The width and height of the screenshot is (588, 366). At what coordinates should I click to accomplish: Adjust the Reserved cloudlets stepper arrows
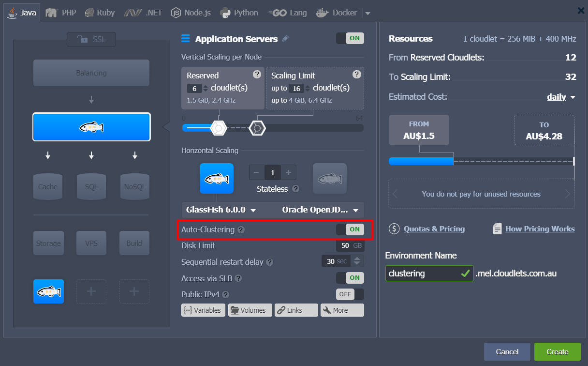[x=206, y=89]
